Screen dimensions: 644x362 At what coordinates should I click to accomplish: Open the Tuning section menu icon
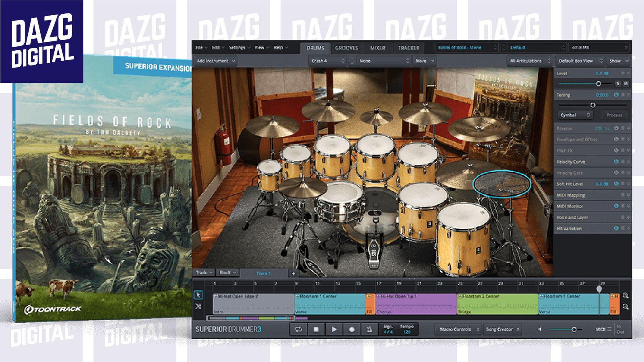tap(622, 95)
